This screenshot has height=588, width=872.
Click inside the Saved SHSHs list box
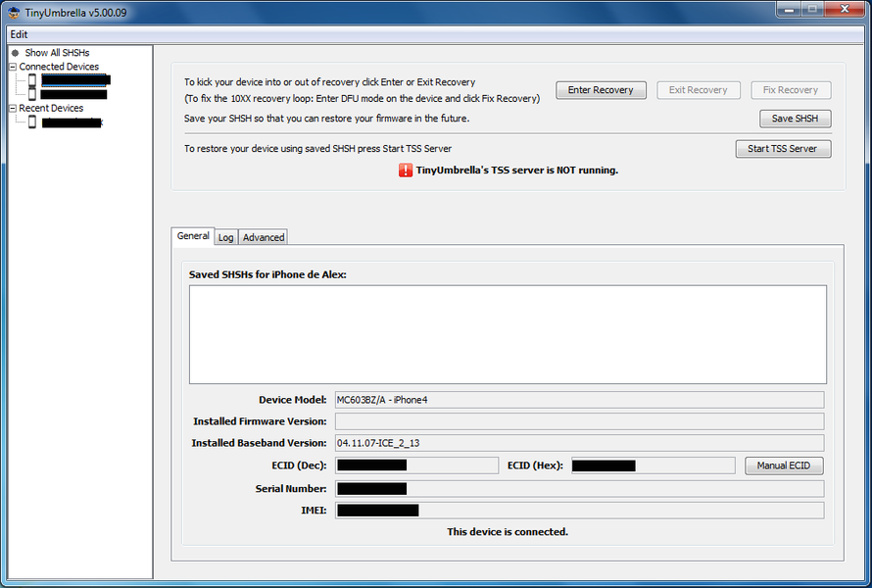(x=508, y=334)
